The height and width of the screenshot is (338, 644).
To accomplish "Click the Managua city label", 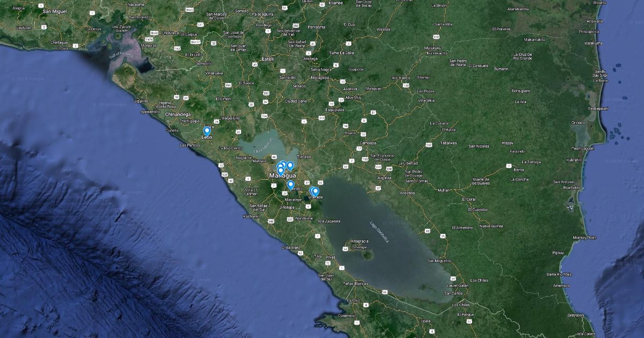I will 283,176.
